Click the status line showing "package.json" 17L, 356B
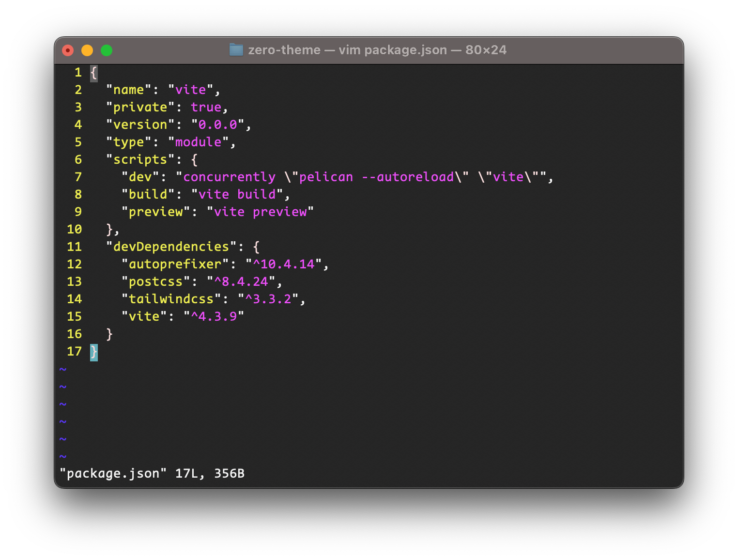 click(152, 474)
